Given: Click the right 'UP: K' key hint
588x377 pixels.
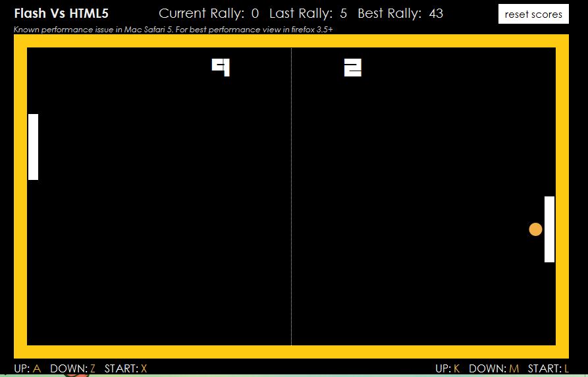Looking at the screenshot, I should pos(448,368).
